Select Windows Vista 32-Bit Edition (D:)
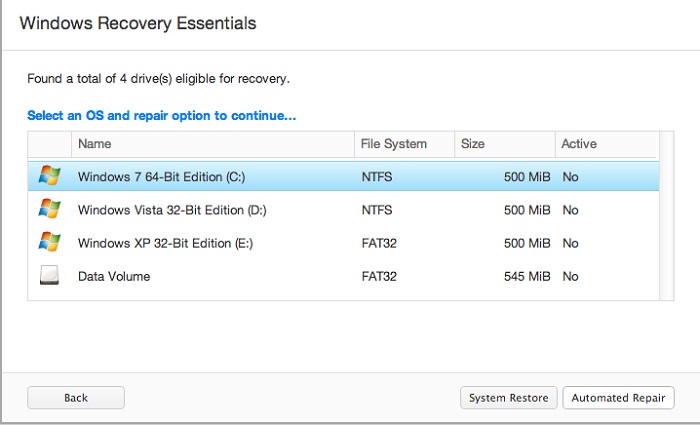Screen dimensions: 700x425 (172, 210)
